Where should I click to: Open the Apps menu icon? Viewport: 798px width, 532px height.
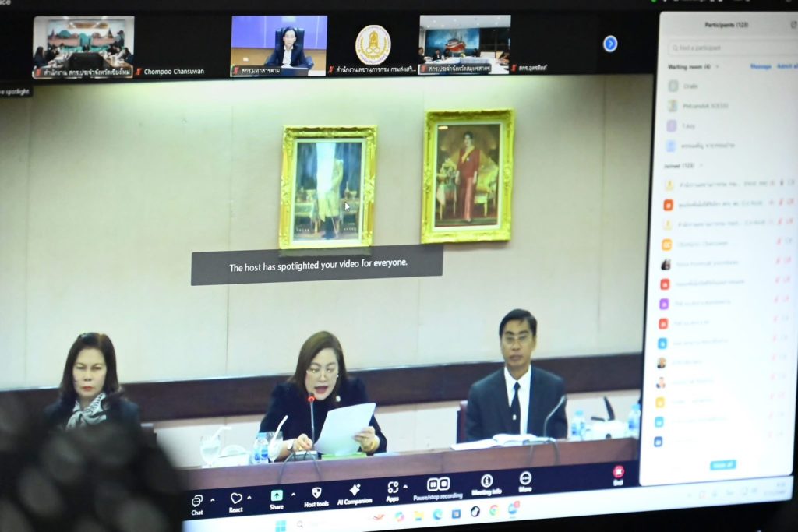coord(393,488)
